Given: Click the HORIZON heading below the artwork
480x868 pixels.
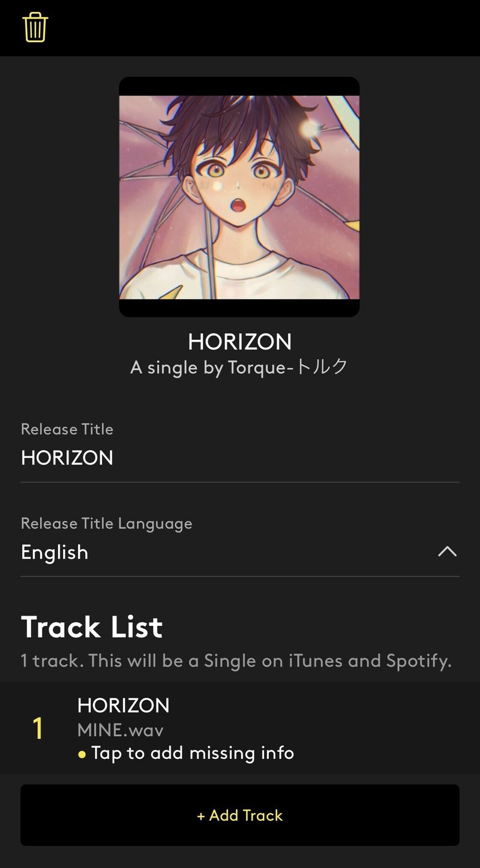Looking at the screenshot, I should coord(240,342).
